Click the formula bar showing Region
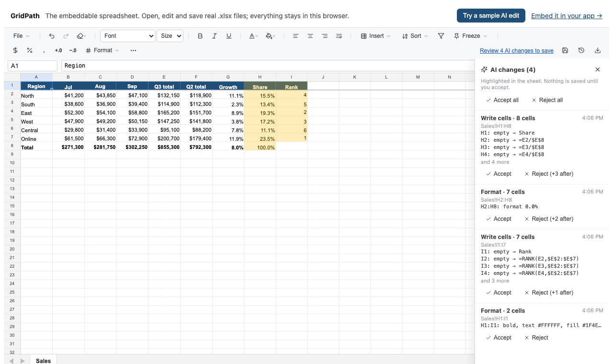 pos(268,66)
